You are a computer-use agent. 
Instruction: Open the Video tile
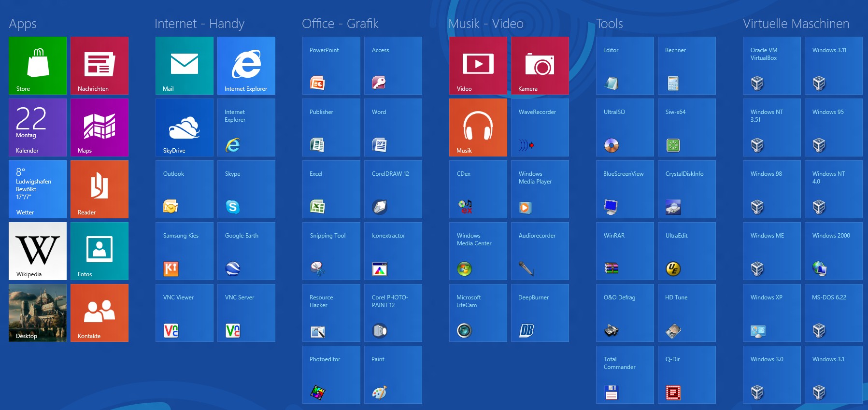pos(478,66)
